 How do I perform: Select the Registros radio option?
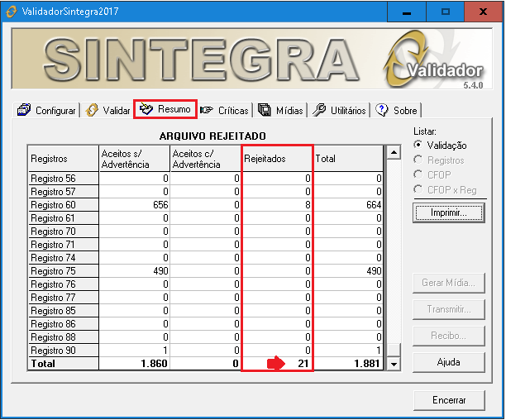click(439, 160)
